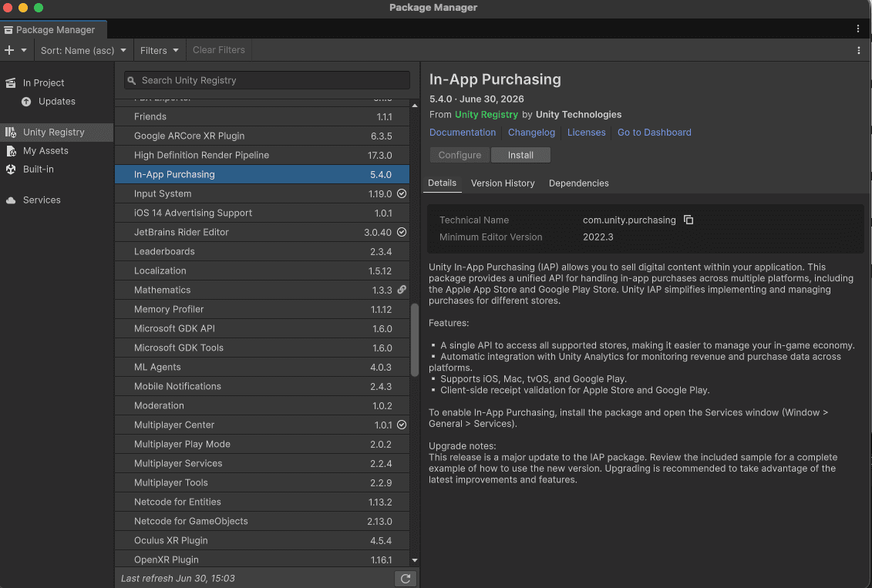Viewport: 872px width, 588px height.
Task: Click the Services cloud icon
Action: pos(11,200)
